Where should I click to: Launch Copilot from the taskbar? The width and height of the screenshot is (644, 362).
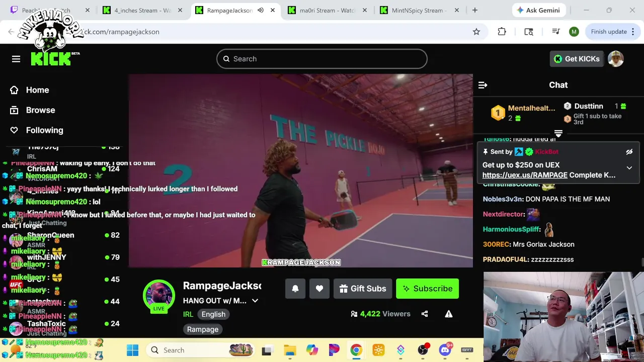(x=312, y=350)
